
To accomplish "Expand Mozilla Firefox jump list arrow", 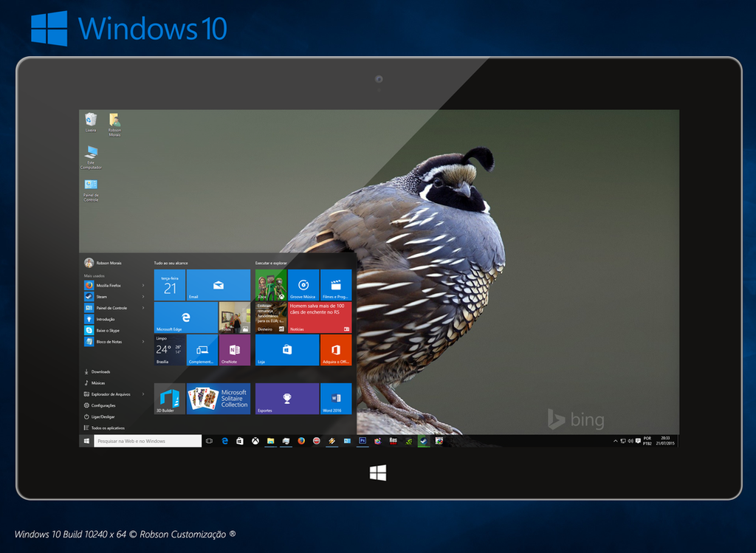I will pos(143,286).
